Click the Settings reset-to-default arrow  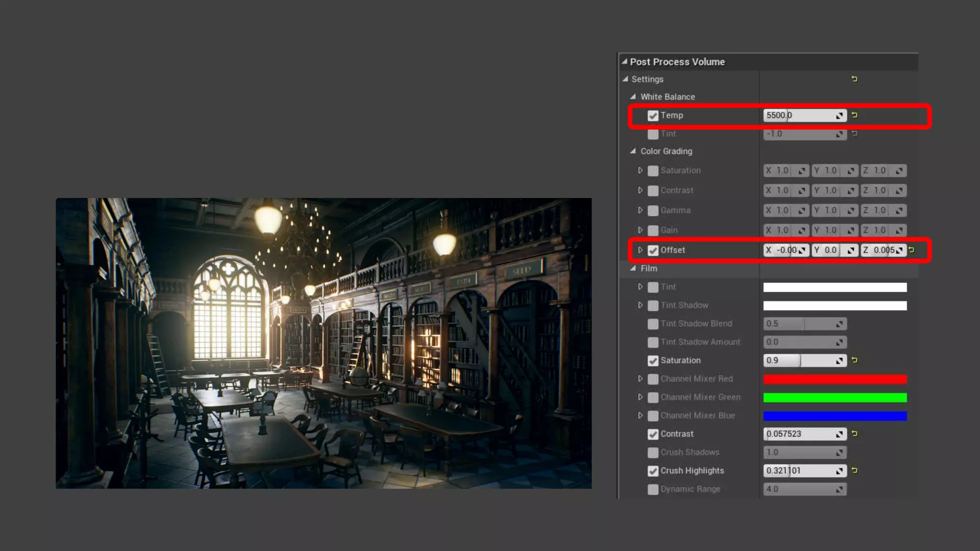coord(855,79)
